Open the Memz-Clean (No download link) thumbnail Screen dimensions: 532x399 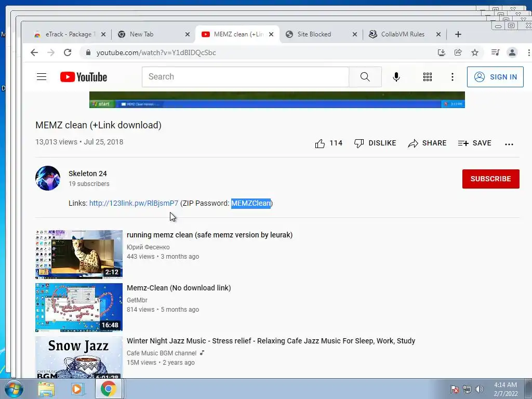coord(79,308)
